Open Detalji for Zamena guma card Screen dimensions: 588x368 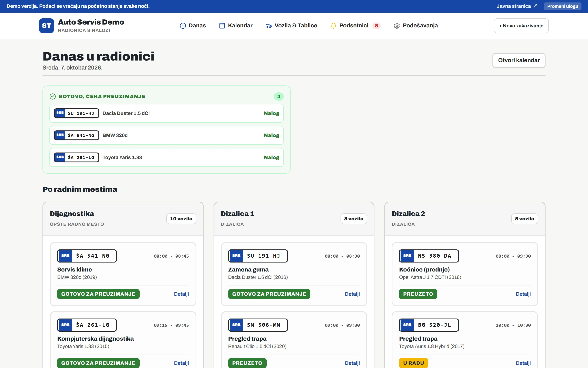(352, 294)
